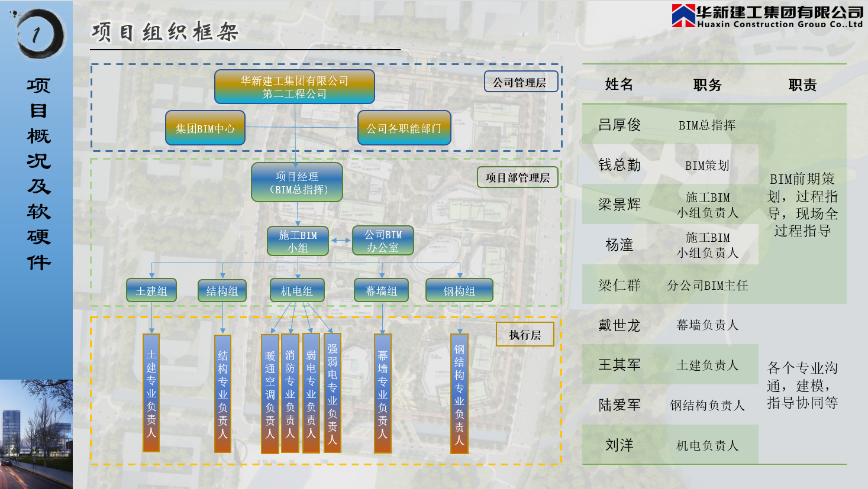
Task: Click the 职责 column header
Action: coord(802,85)
